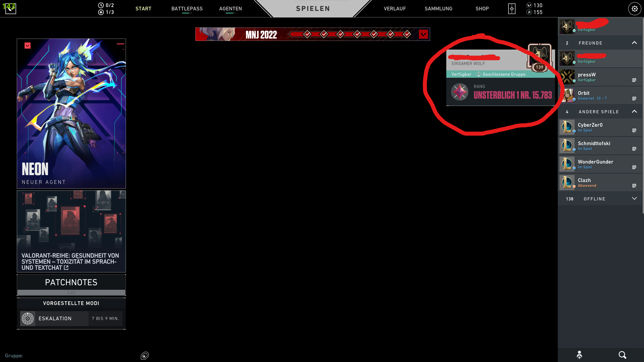Click the CyberZer0 League avatar icon
Screen dimensions: 644x362
coord(567,127)
